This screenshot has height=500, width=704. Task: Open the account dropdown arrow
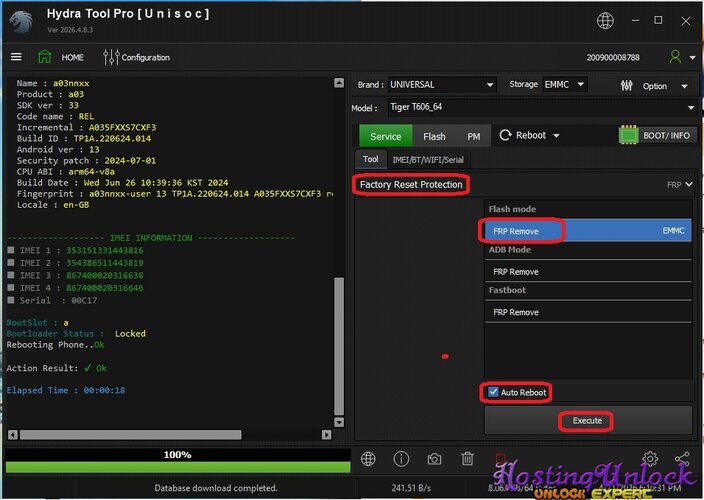click(x=692, y=57)
